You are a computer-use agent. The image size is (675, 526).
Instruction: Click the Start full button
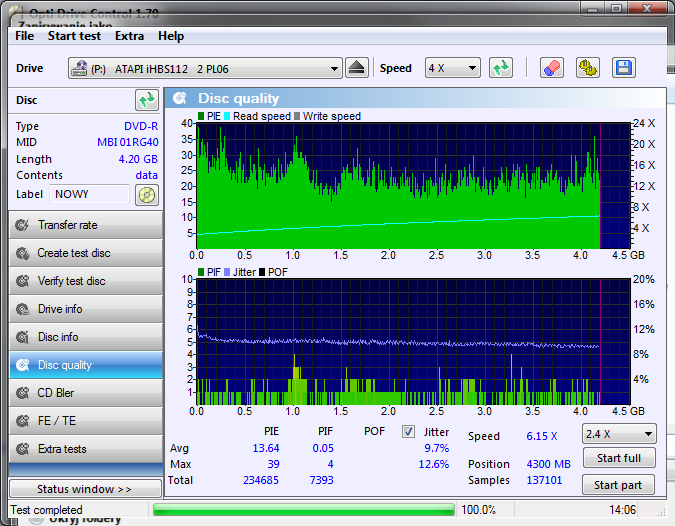619,458
